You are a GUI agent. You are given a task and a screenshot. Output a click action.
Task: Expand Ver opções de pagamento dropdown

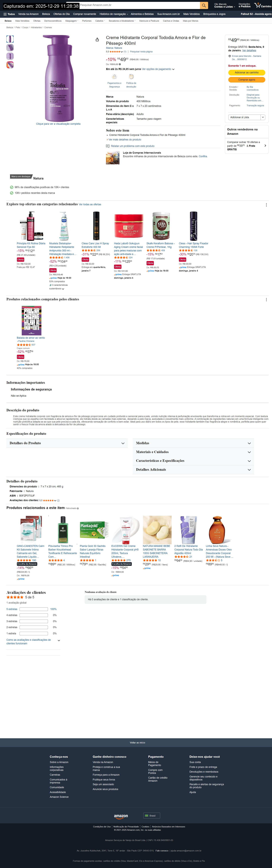[x=173, y=69]
